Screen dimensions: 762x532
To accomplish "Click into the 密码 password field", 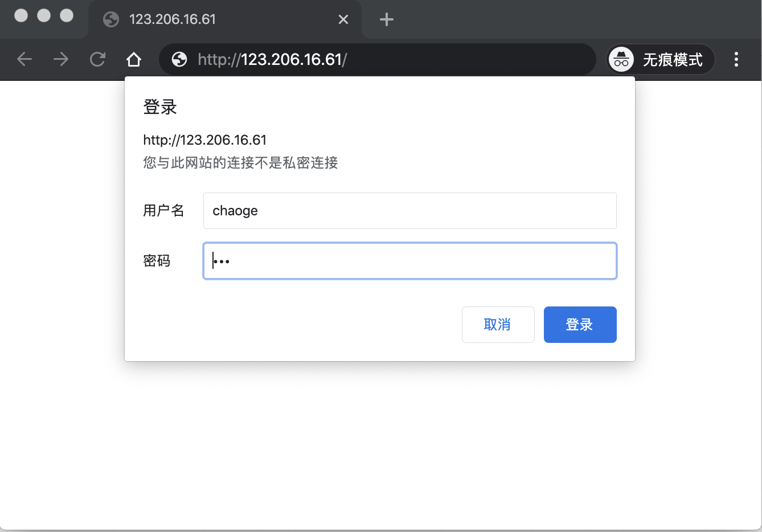I will (410, 261).
